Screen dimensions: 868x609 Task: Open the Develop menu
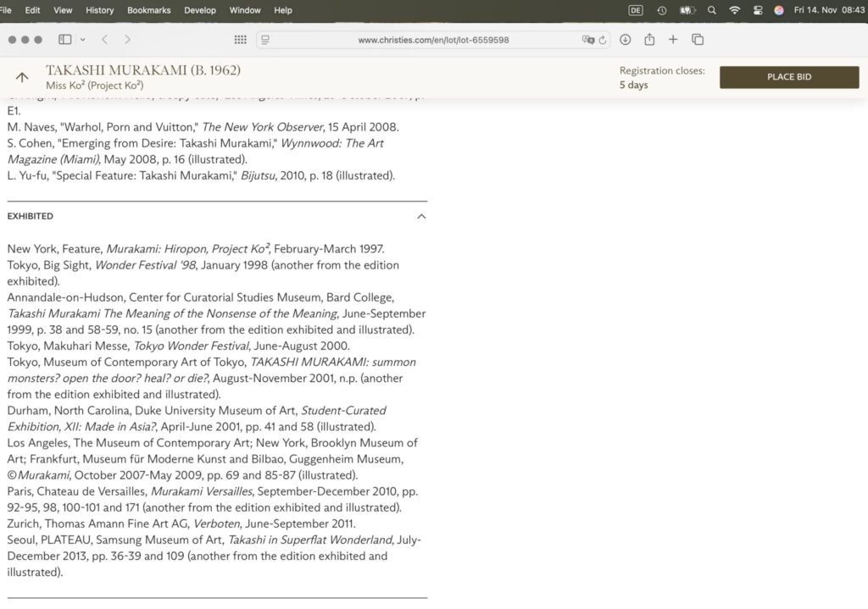[200, 10]
